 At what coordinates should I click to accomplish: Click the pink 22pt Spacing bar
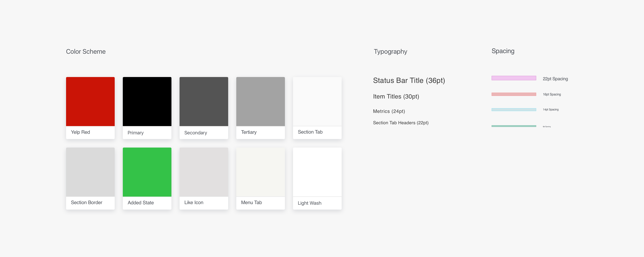[513, 78]
